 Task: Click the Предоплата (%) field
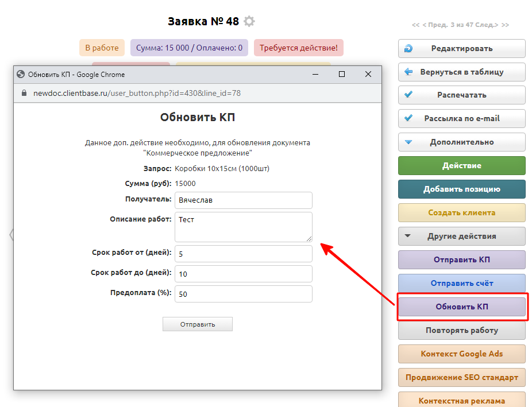(243, 294)
